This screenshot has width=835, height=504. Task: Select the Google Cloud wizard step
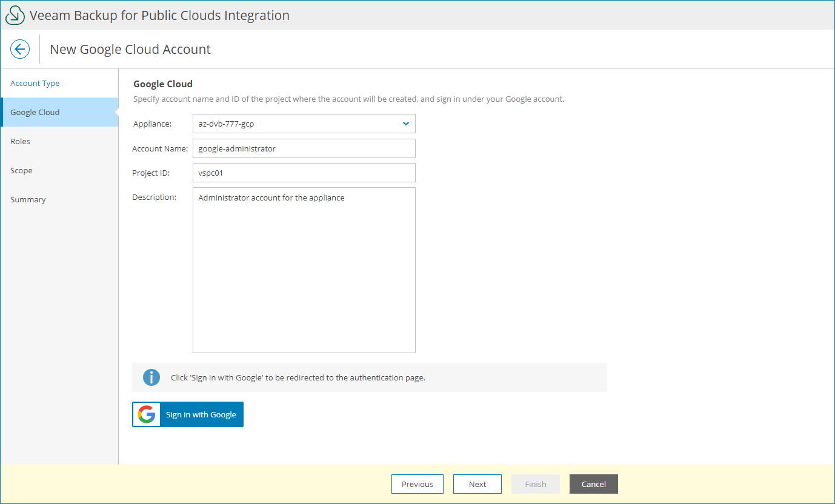click(35, 113)
